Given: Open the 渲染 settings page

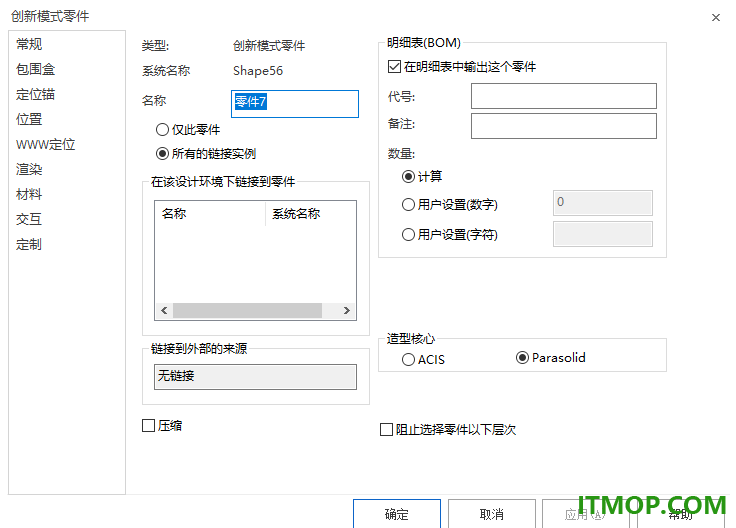Looking at the screenshot, I should (29, 169).
